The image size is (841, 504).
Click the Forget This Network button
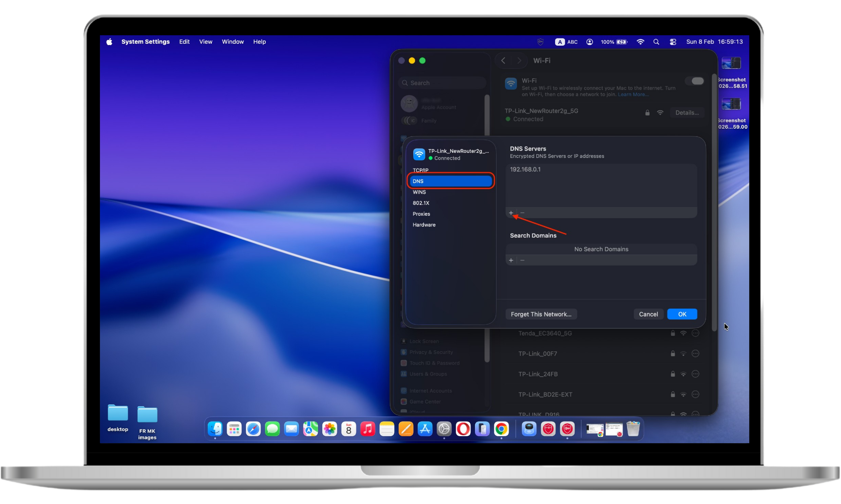(x=541, y=314)
